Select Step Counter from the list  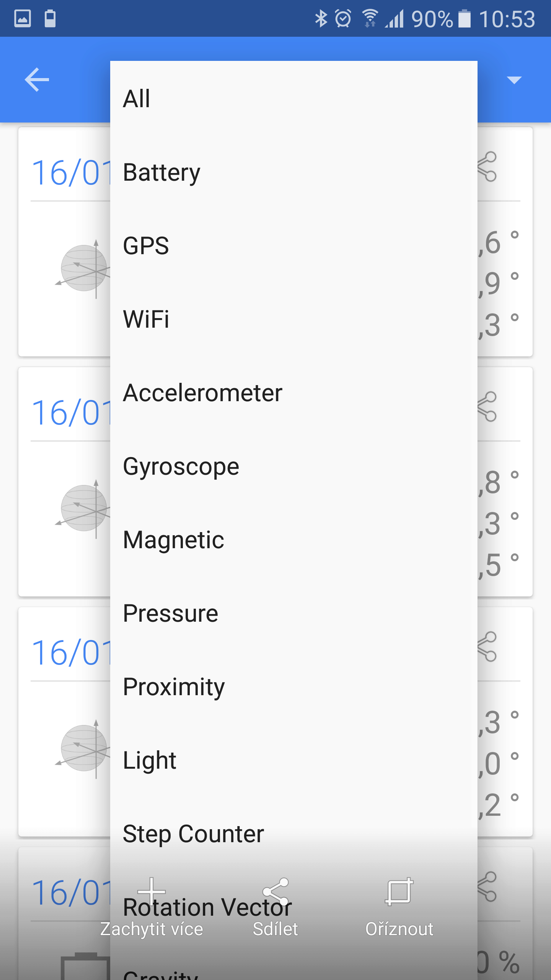pyautogui.click(x=193, y=834)
